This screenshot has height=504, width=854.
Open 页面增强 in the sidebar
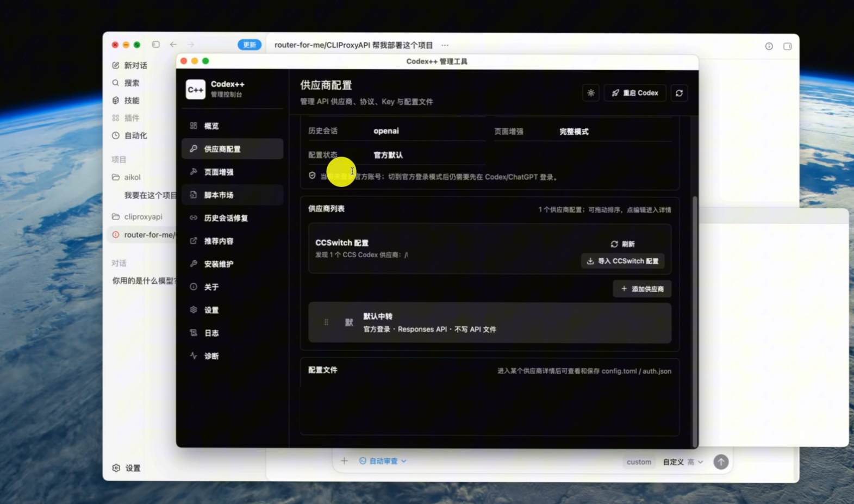click(232, 172)
